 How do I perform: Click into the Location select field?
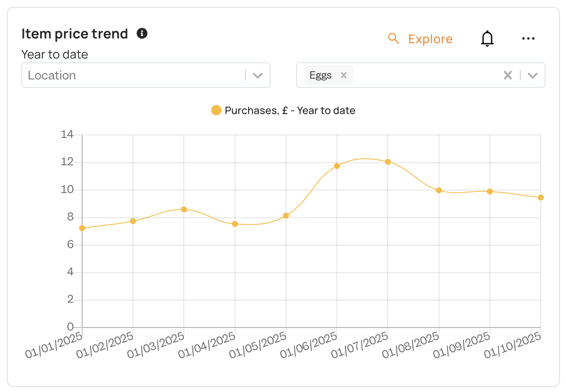pos(146,75)
